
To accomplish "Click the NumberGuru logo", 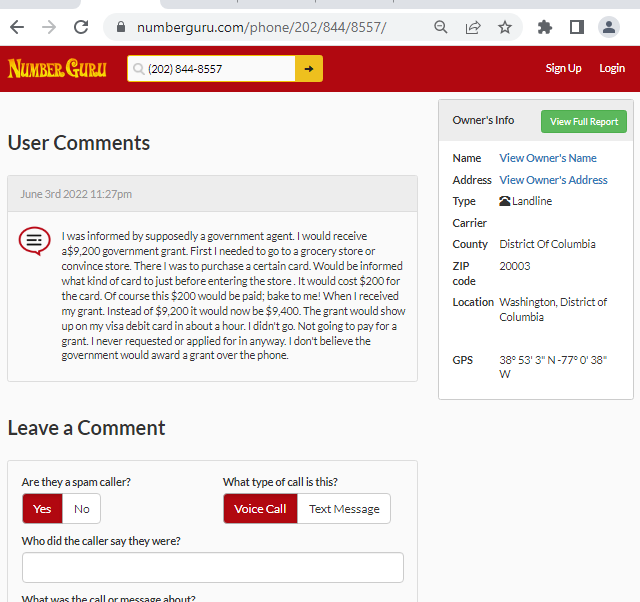I will tap(57, 69).
